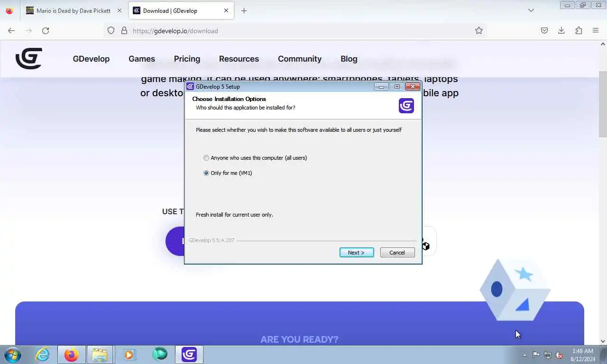Click the Next > button in setup
Image resolution: width=607 pixels, height=364 pixels.
pos(357,253)
